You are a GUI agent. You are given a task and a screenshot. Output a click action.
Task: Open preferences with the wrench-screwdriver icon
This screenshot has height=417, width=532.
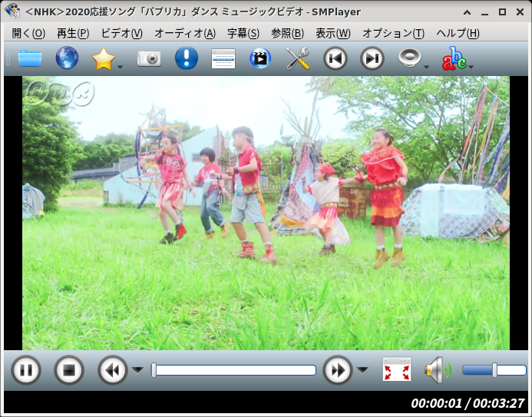pyautogui.click(x=298, y=58)
